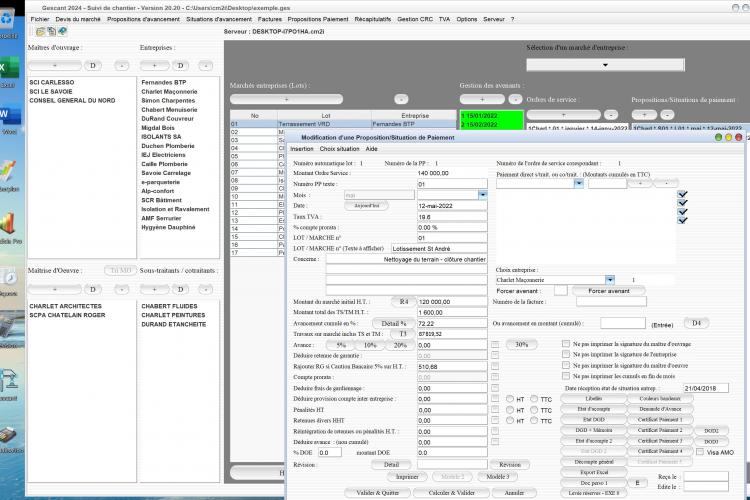Click the copy documents toolbar icon
This screenshot has width=750, height=500.
pyautogui.click(x=51, y=32)
